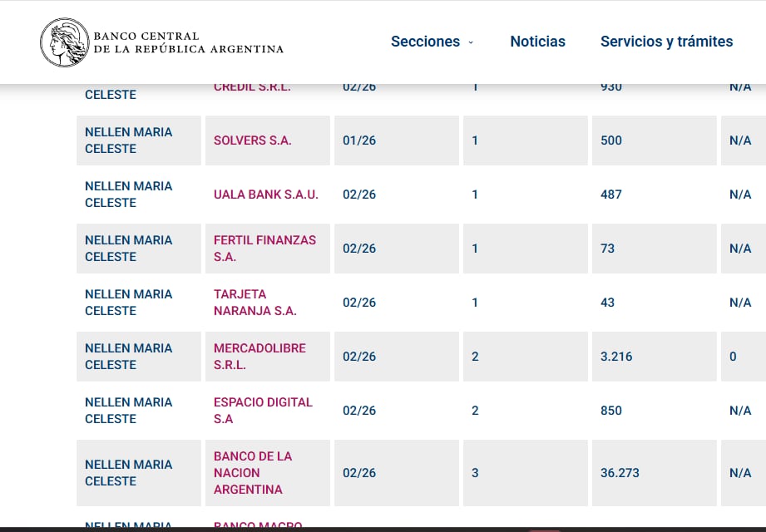Click BANCO DE LA NACION ARGENTINA link
766x532 pixels.
point(253,472)
